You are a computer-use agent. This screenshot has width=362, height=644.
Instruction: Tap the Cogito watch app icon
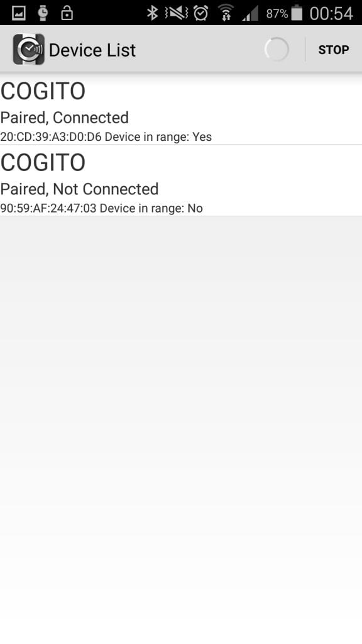(x=29, y=49)
